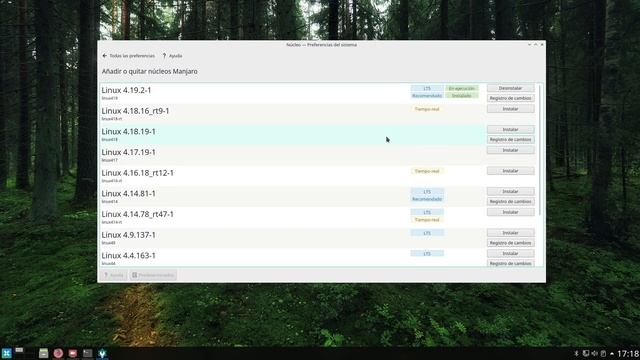Screen dimensions: 640x360
Task: Click the active system settings taskbar icon
Action: (102, 353)
